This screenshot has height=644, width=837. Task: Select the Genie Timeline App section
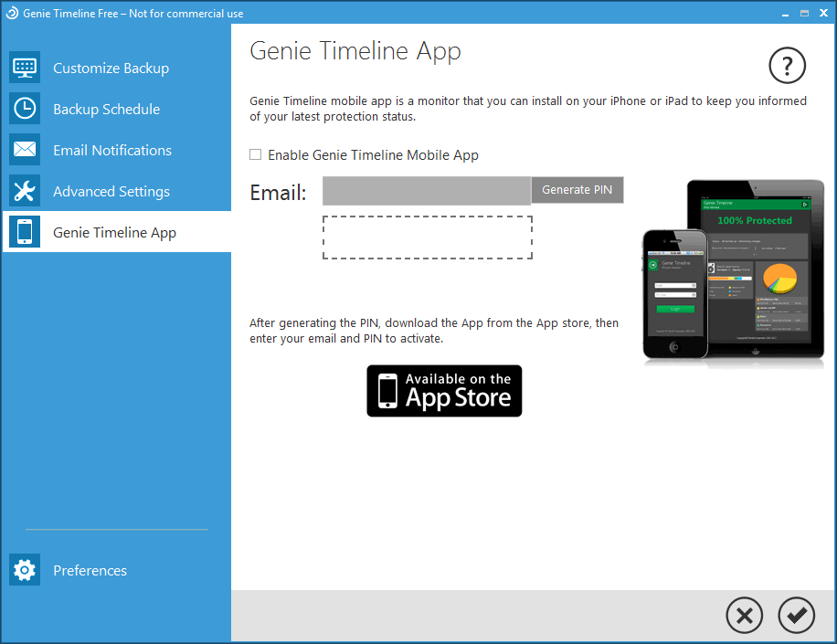tap(117, 232)
